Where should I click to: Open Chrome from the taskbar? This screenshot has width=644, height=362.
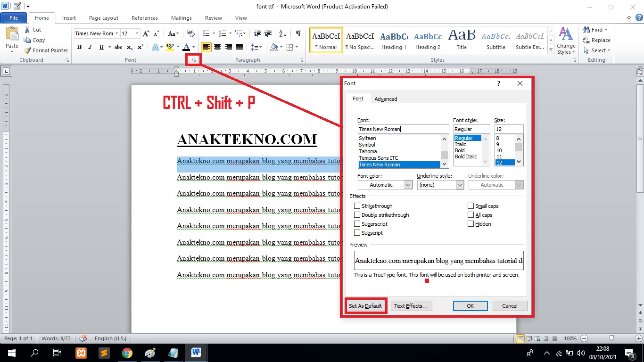127,353
